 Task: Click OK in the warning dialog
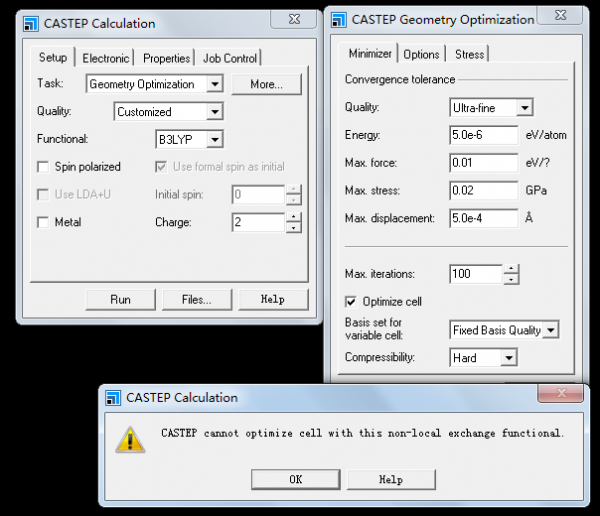(296, 480)
